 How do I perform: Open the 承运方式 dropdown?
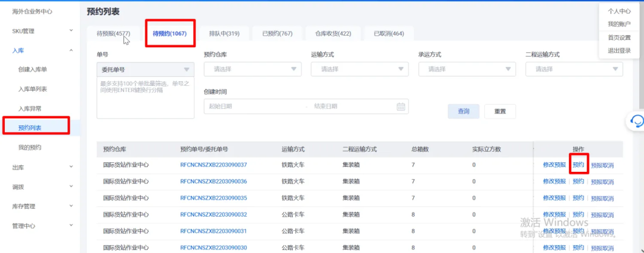point(467,69)
